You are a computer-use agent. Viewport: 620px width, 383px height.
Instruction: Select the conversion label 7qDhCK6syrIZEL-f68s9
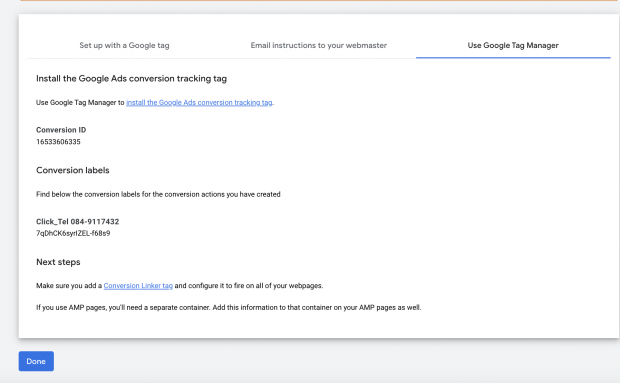click(x=73, y=233)
